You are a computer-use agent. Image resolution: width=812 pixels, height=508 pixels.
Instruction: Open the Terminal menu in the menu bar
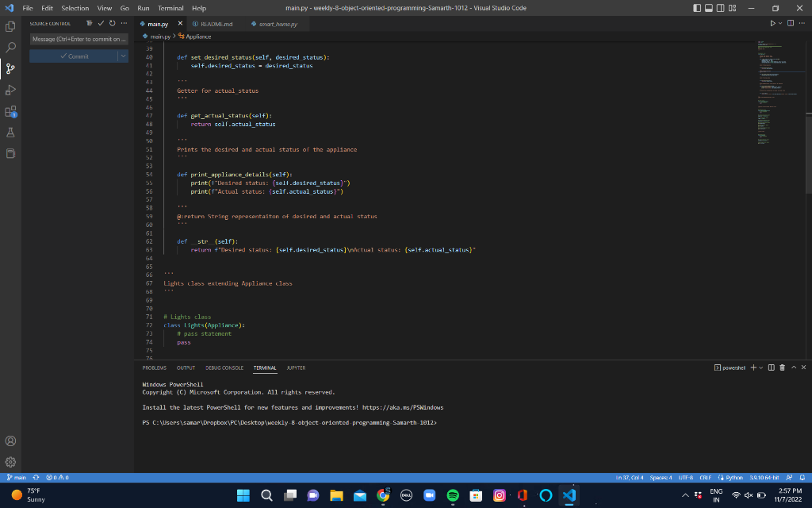170,8
